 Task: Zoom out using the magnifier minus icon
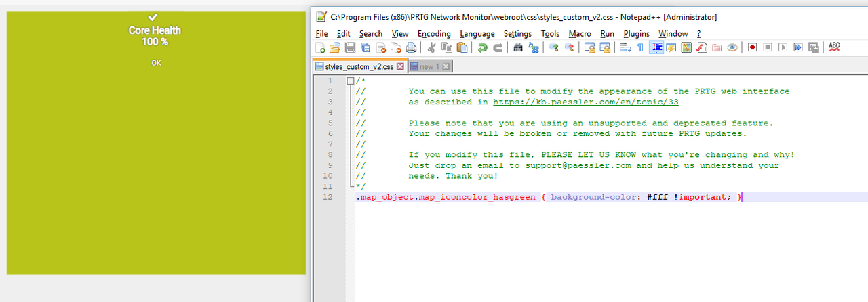pyautogui.click(x=570, y=47)
